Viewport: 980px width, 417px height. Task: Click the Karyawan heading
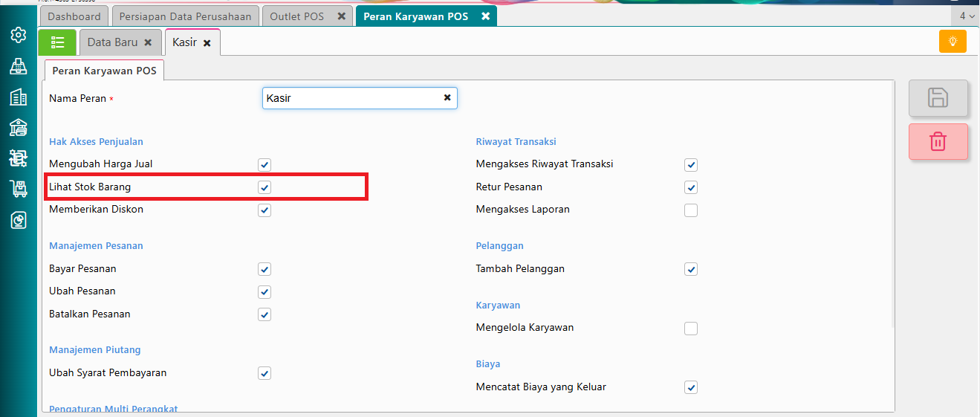pyautogui.click(x=499, y=305)
